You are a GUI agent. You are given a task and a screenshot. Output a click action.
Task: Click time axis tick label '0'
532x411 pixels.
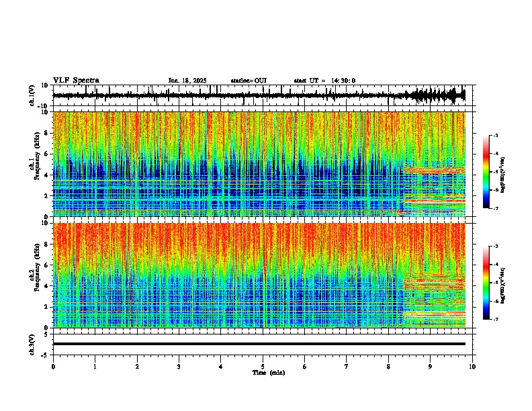pos(53,367)
